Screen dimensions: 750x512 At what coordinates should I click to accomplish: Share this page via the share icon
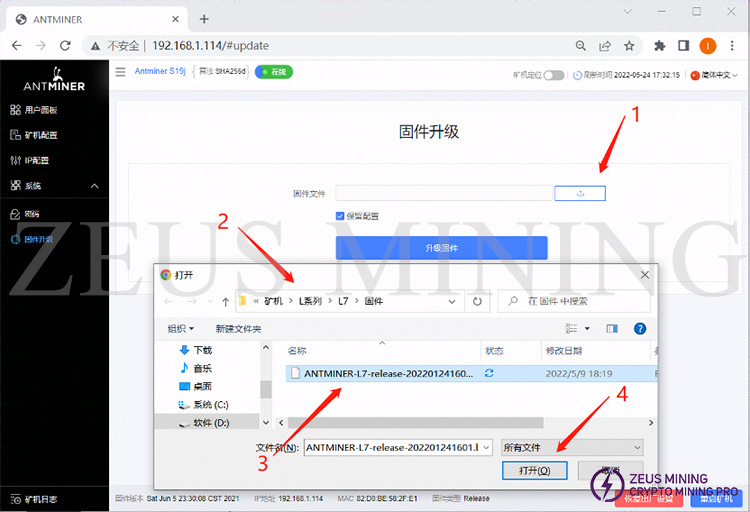pos(605,45)
